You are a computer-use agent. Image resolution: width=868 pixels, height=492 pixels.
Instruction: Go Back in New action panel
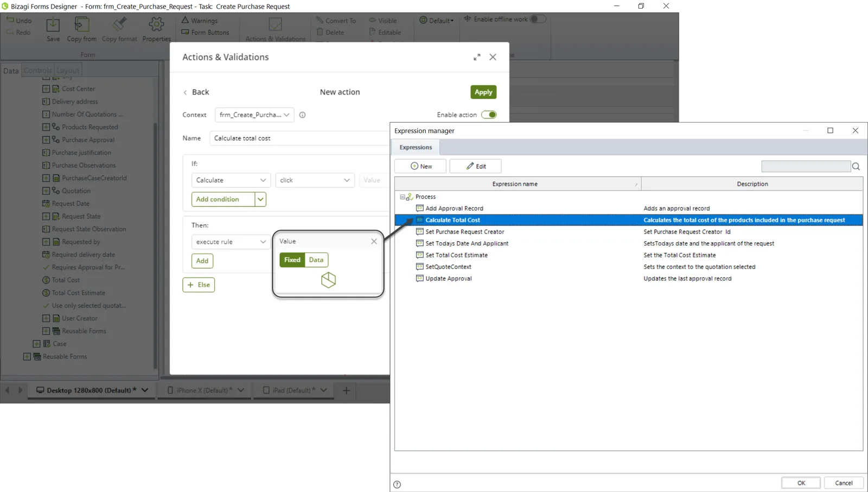[x=196, y=92]
